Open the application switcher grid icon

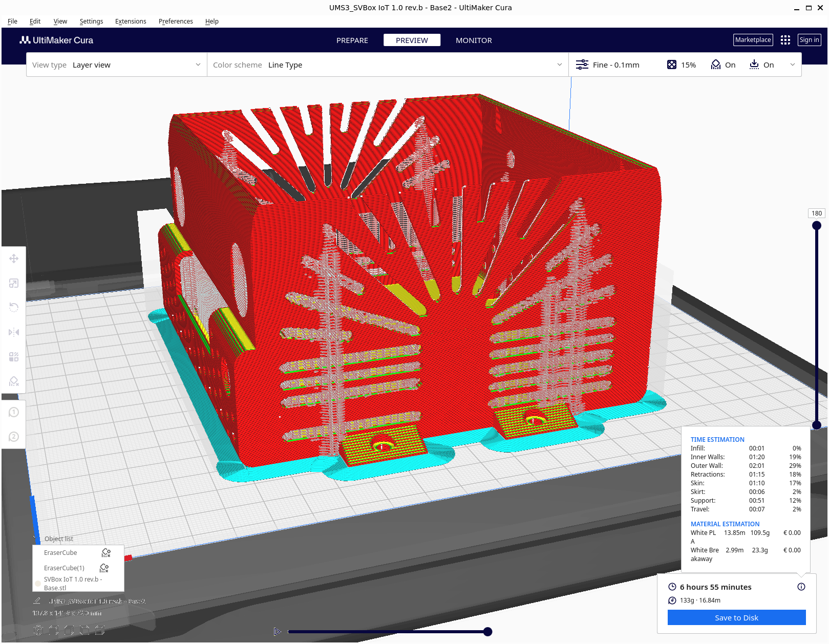pyautogui.click(x=785, y=40)
